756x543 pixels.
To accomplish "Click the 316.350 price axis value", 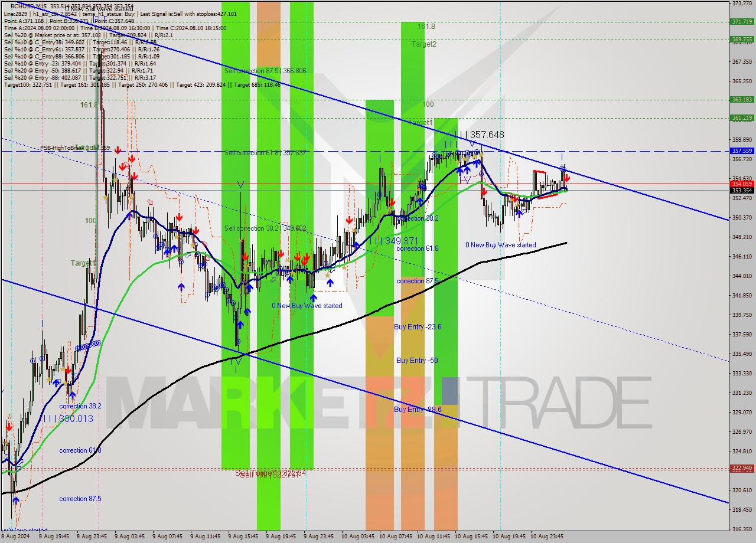I will pos(742,529).
